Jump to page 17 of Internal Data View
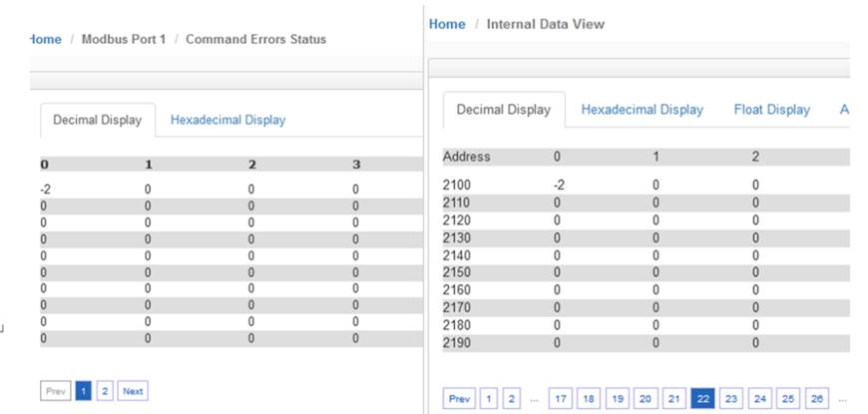This screenshot has width=868, height=414. tap(561, 399)
